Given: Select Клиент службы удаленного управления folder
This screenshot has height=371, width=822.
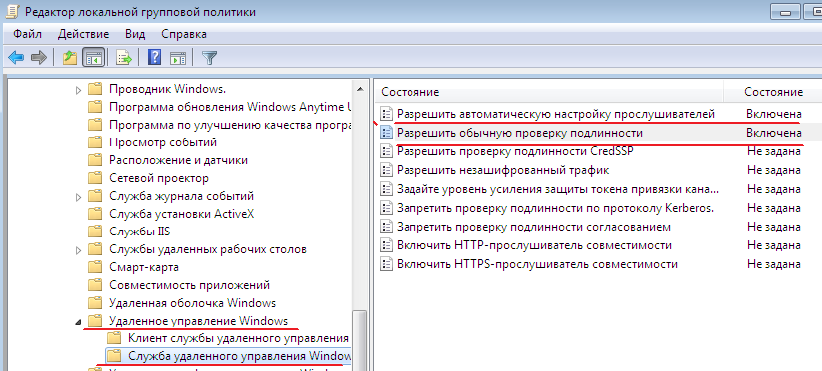Looking at the screenshot, I should click(x=239, y=338).
